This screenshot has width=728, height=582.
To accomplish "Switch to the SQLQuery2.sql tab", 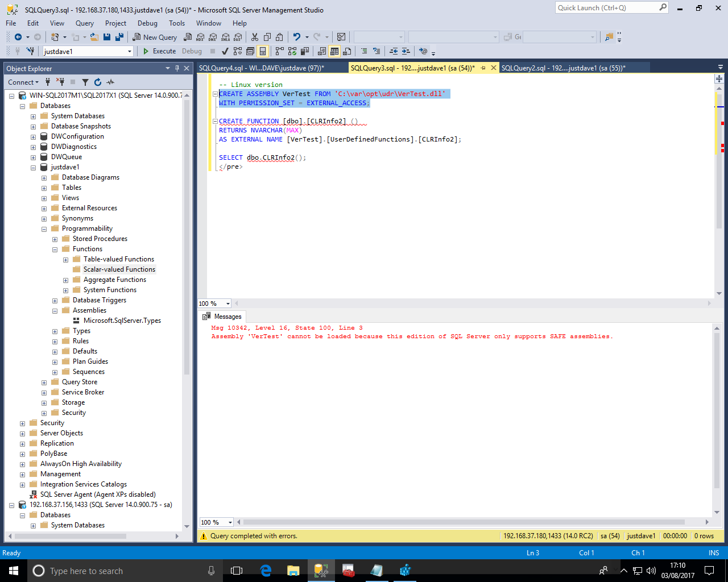I will point(563,68).
